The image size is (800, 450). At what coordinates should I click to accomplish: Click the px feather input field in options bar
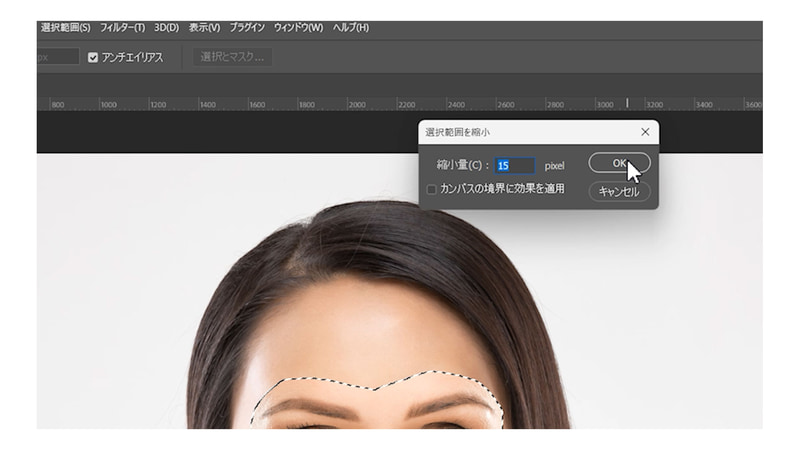58,57
